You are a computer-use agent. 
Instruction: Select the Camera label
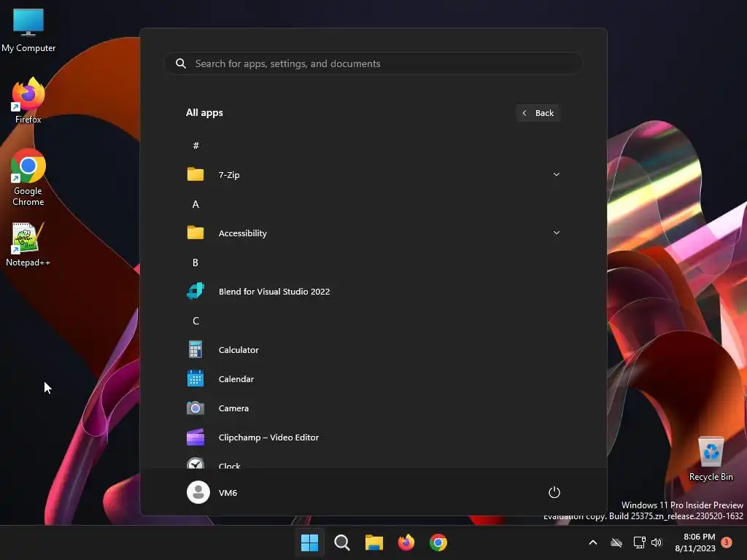233,408
